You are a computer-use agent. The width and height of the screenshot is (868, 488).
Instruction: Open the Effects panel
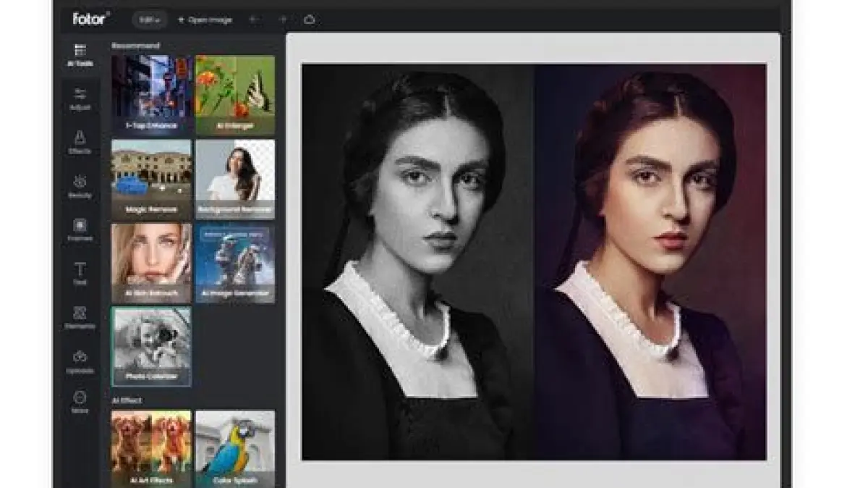click(80, 142)
